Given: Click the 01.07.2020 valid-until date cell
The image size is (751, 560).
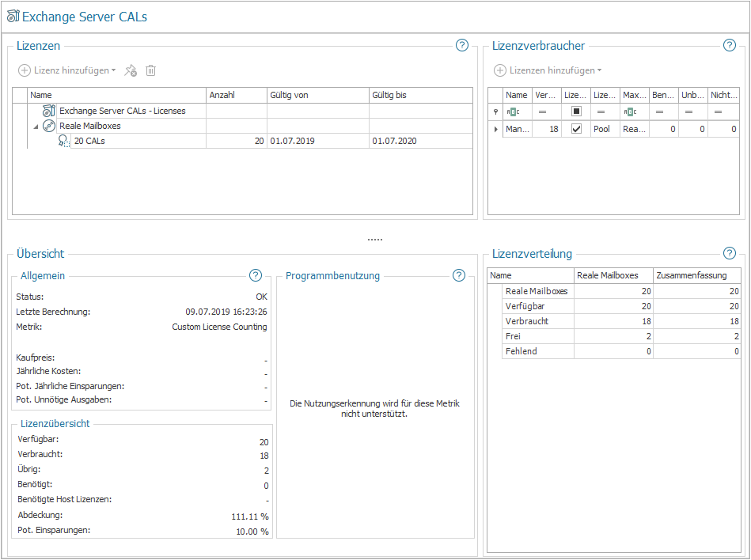Looking at the screenshot, I should [420, 141].
